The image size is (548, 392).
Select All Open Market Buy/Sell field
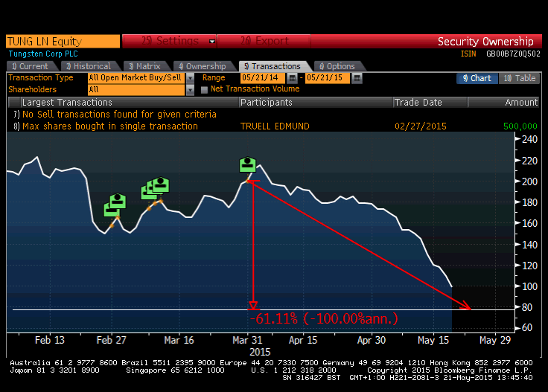click(136, 78)
